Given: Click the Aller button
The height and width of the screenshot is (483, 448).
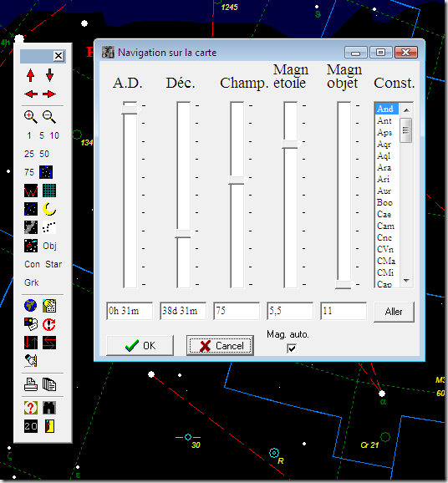Looking at the screenshot, I should coord(394,312).
